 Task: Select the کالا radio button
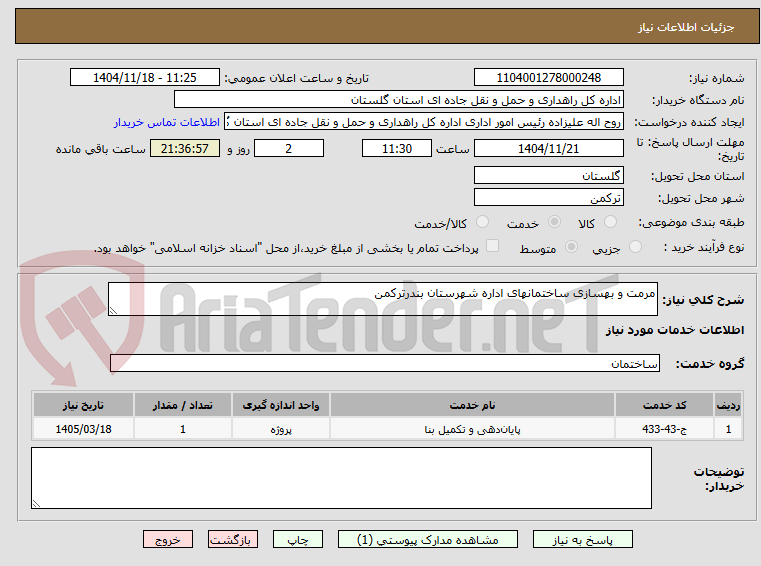(610, 222)
